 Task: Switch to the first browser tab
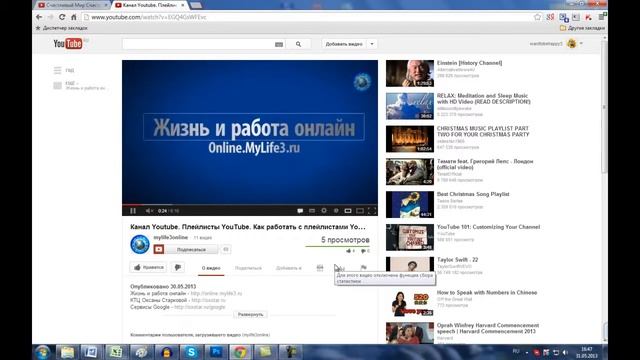[x=72, y=5]
